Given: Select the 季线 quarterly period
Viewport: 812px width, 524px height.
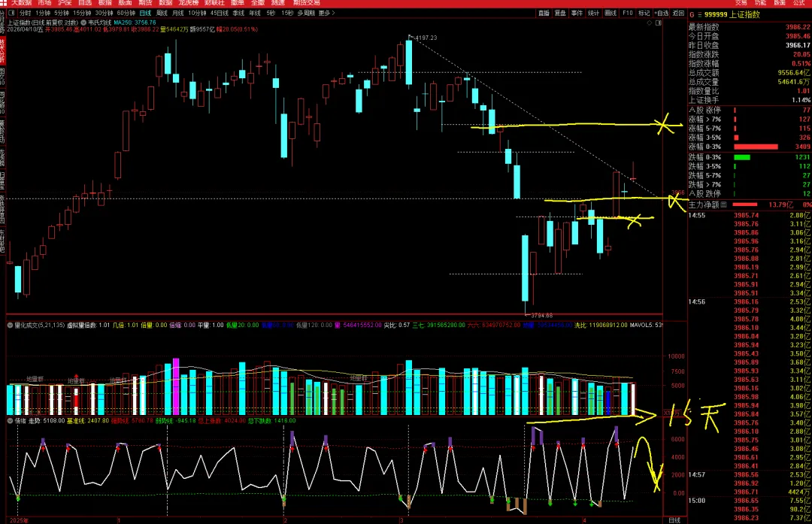Looking at the screenshot, I should point(238,13).
